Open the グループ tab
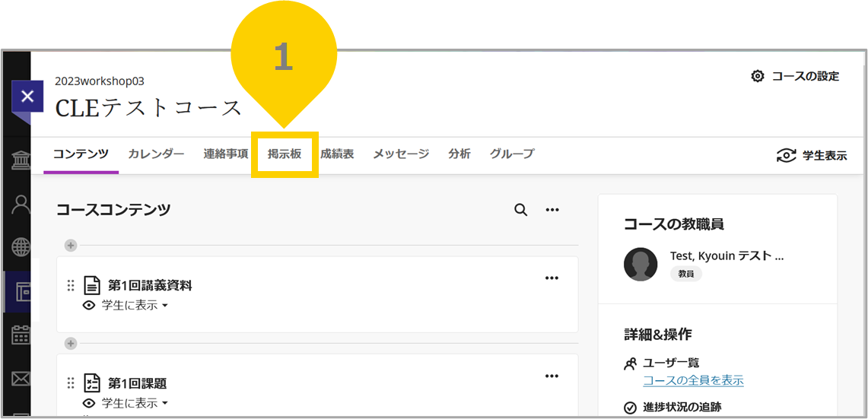The image size is (868, 419). pos(512,154)
